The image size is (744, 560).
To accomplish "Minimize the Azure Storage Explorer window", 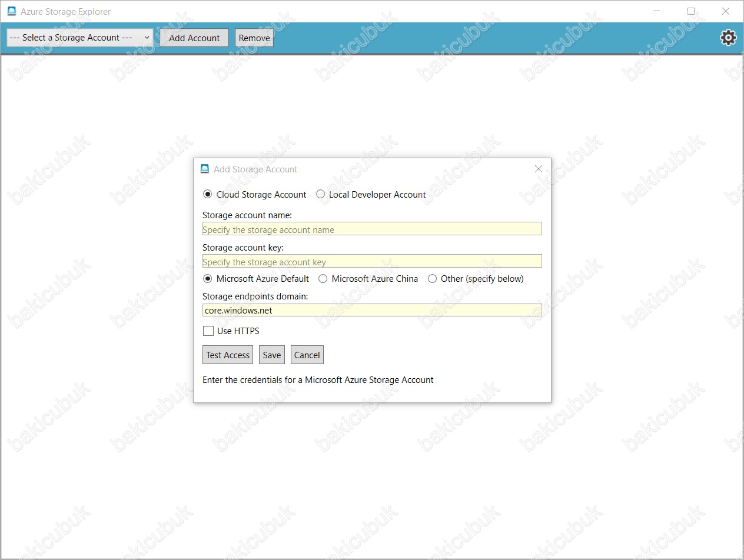I will click(657, 11).
